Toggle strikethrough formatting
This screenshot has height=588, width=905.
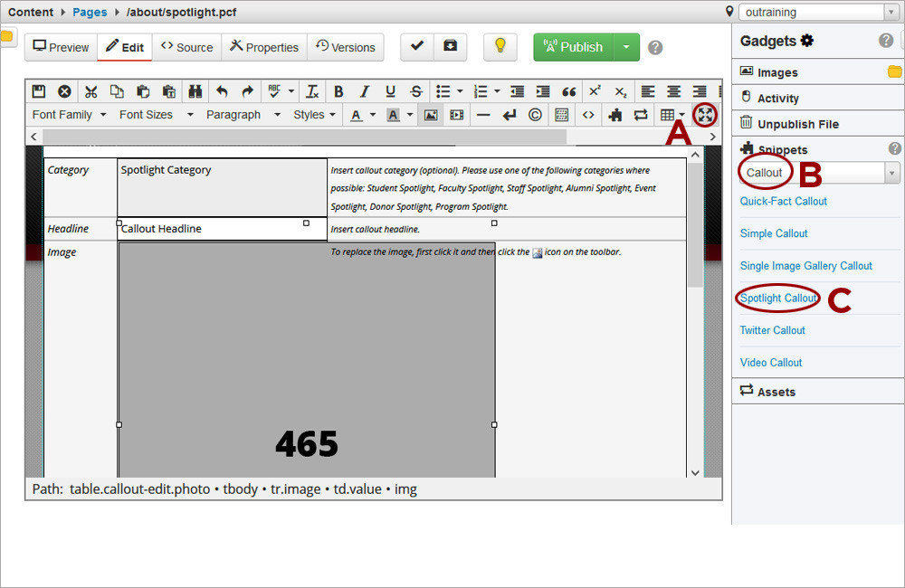415,91
